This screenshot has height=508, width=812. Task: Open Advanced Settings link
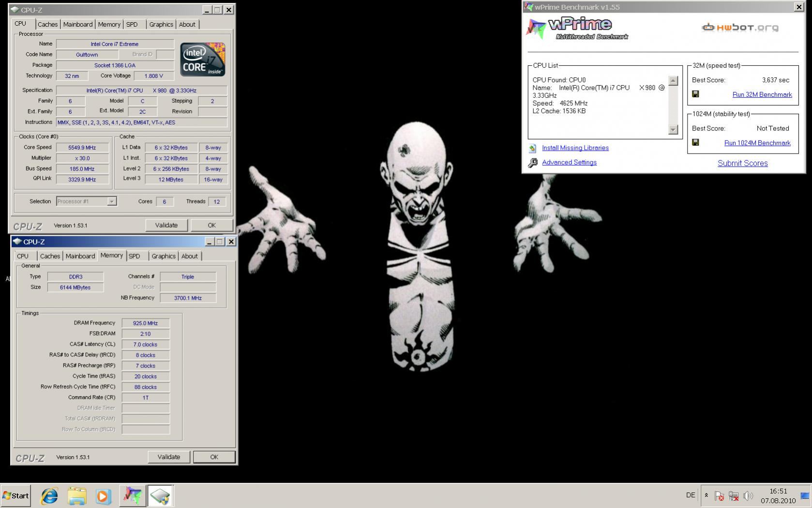click(x=569, y=162)
